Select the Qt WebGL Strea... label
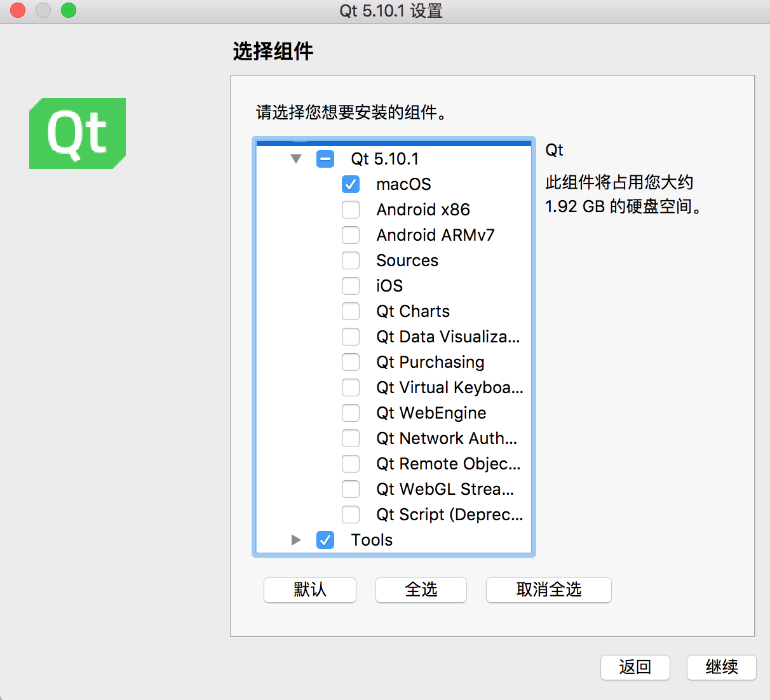This screenshot has width=770, height=700. (x=445, y=489)
